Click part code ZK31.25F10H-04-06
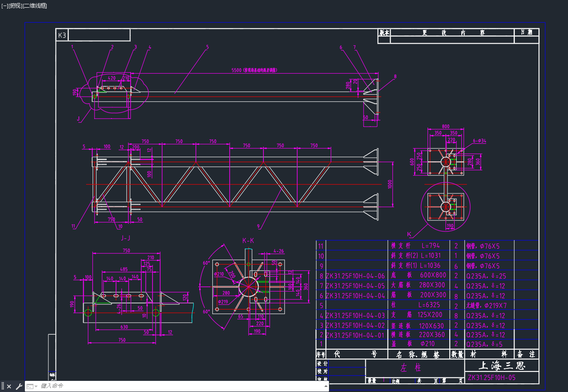This screenshot has height=392, width=568. tap(355, 276)
